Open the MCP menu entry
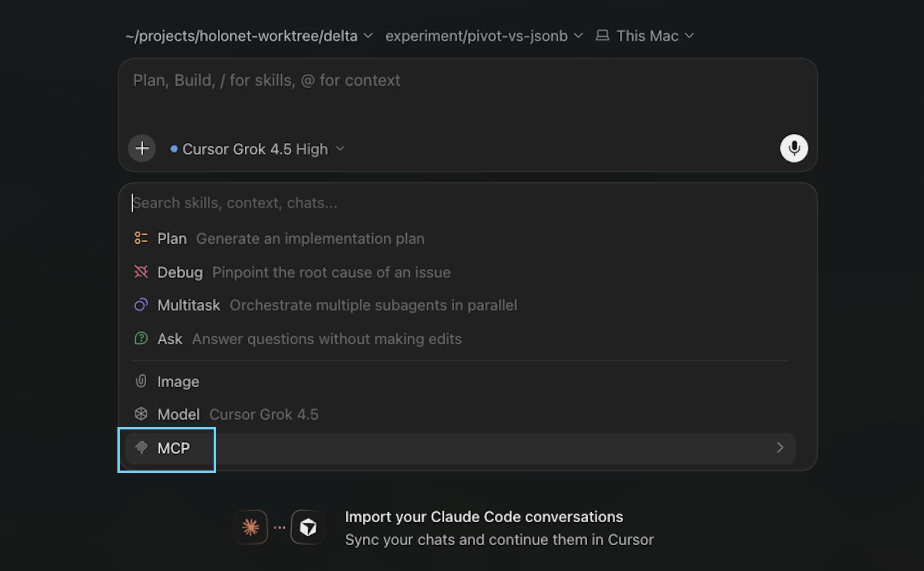Screen dimensions: 924x571 click(460, 448)
